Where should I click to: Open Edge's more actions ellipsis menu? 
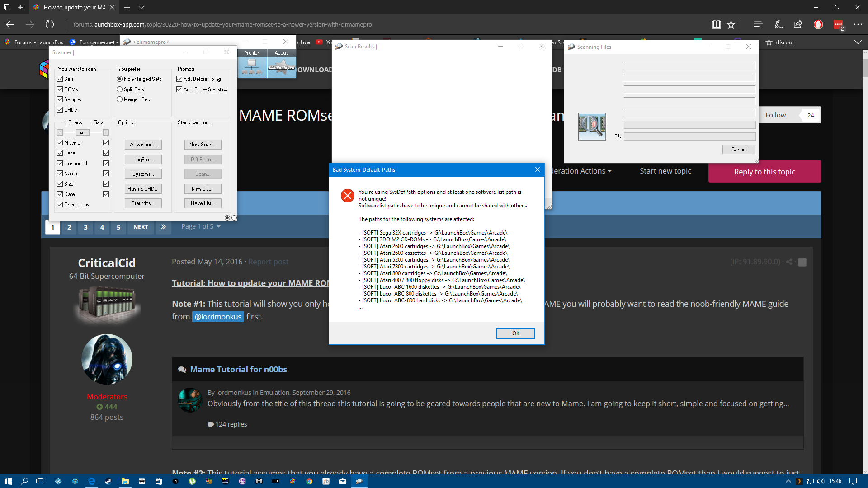pos(858,24)
